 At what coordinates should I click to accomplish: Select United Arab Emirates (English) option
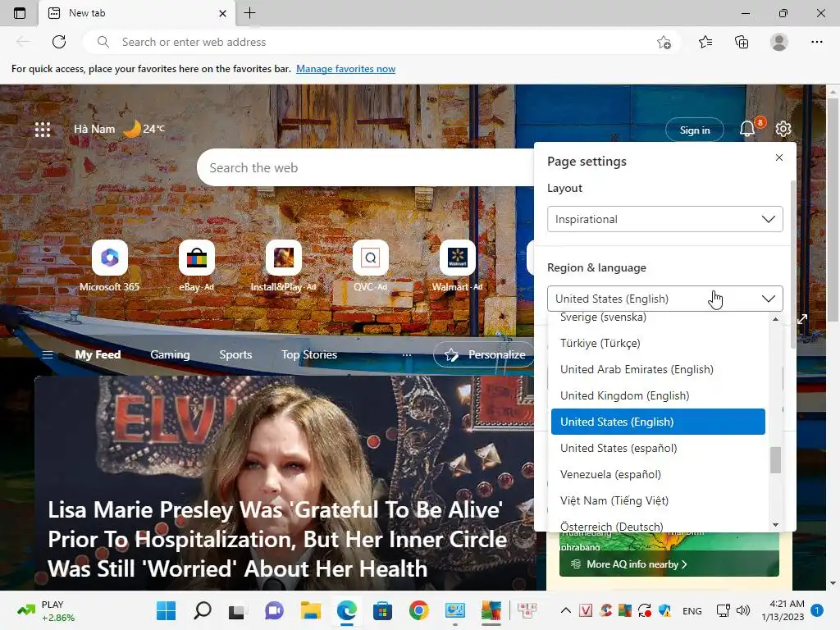(658, 369)
